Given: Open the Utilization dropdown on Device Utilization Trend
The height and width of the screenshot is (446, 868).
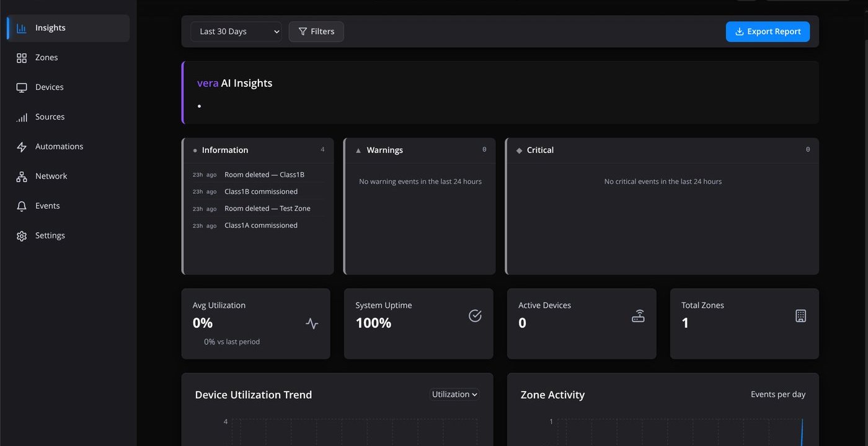Looking at the screenshot, I should [454, 394].
